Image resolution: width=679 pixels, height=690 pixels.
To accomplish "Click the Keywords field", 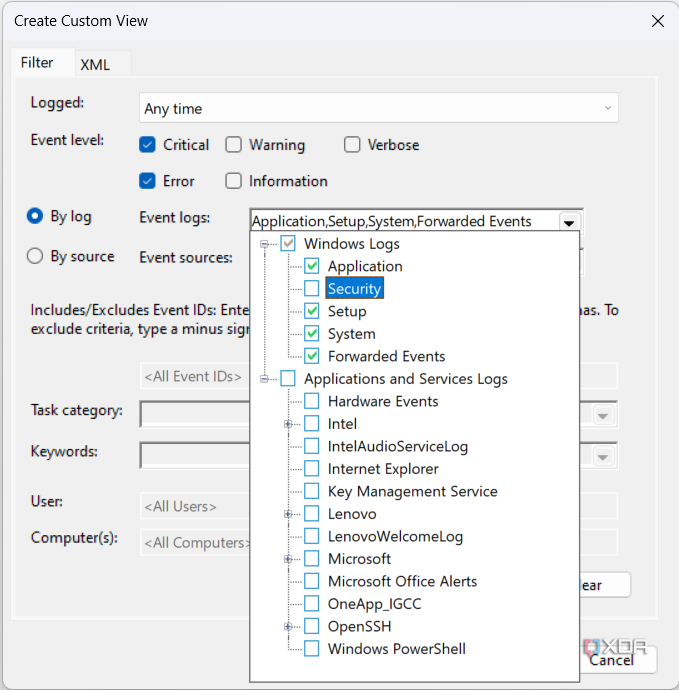I will 195,455.
